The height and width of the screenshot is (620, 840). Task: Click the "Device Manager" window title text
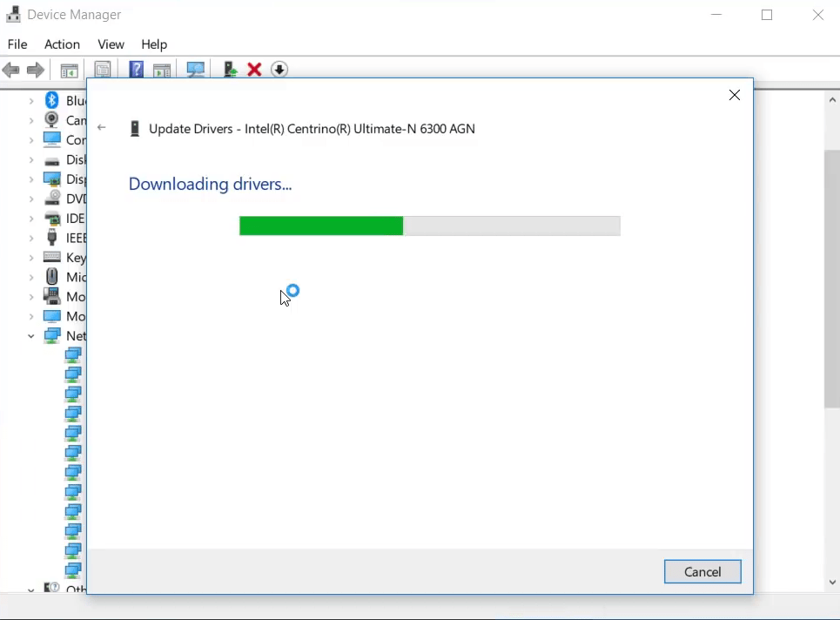[x=74, y=15]
